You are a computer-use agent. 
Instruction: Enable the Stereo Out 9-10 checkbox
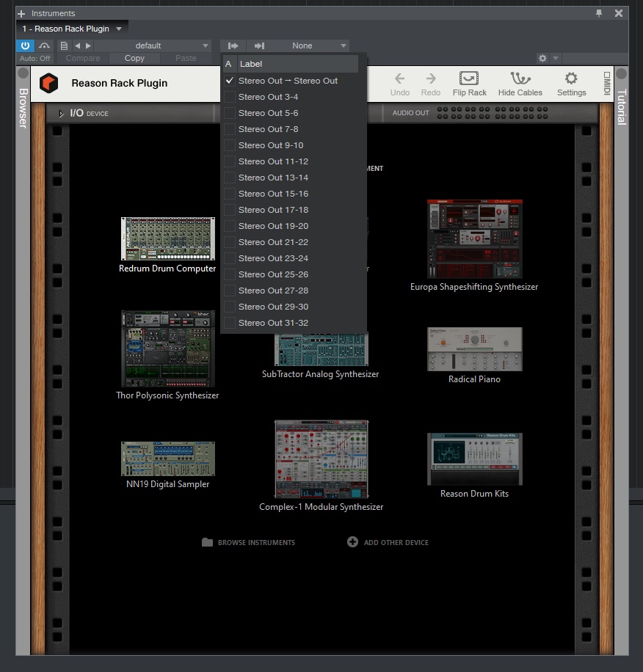coord(230,145)
